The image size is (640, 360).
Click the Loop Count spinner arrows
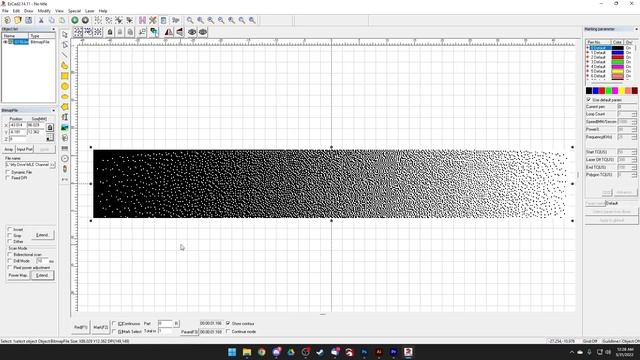point(634,114)
